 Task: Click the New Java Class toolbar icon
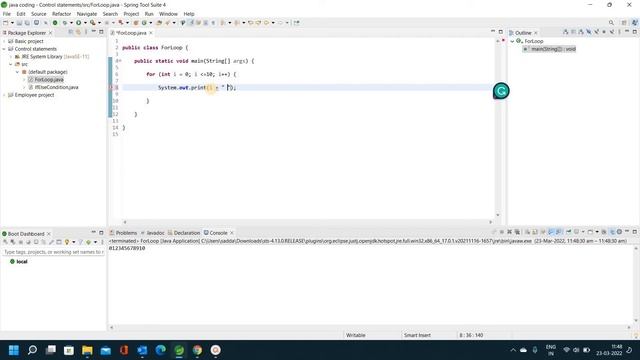point(144,23)
